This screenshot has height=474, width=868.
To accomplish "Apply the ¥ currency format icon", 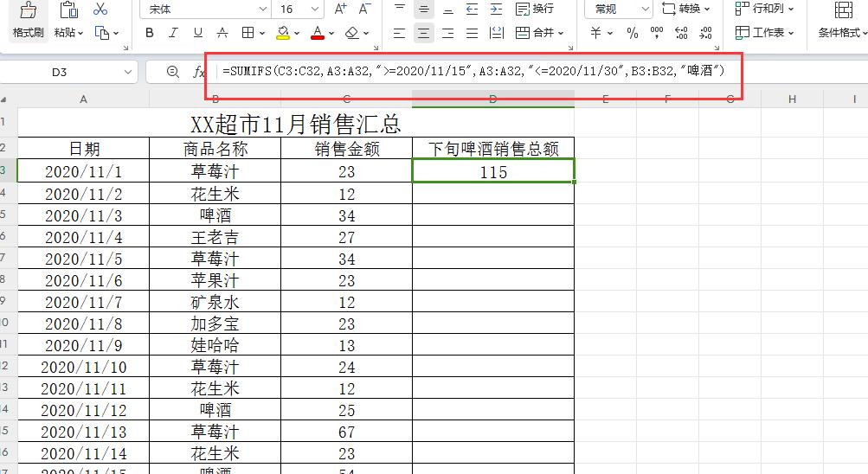I will [x=595, y=33].
